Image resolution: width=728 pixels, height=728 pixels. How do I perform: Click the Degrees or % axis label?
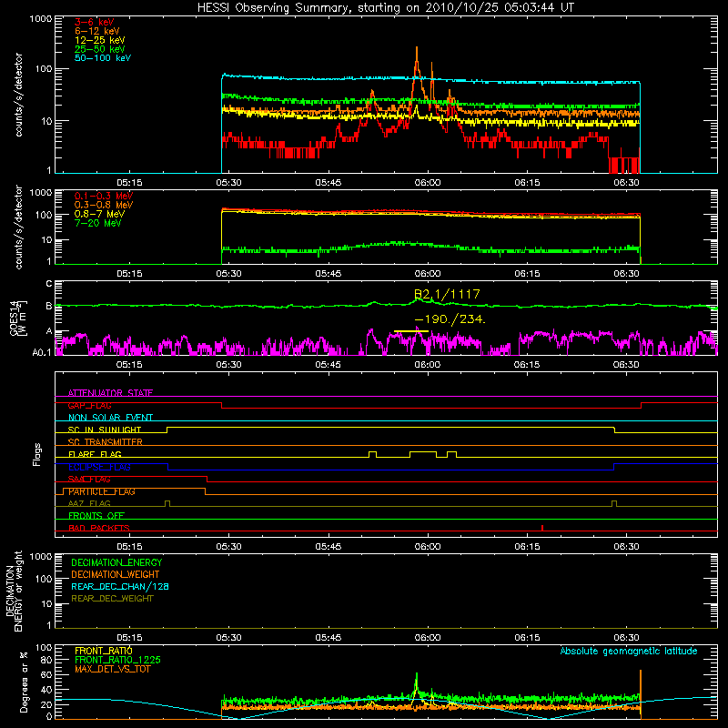tap(24, 682)
